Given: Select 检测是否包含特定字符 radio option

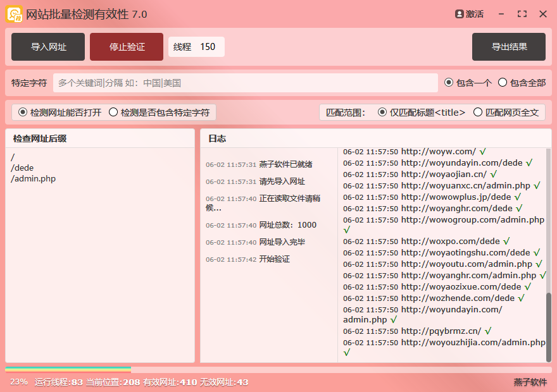Looking at the screenshot, I should click(159, 113).
